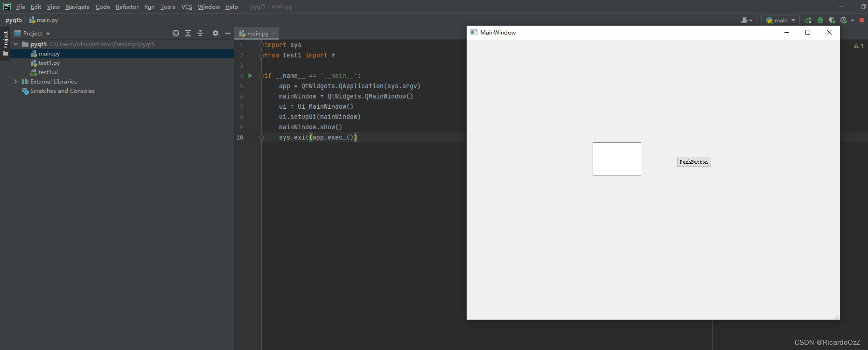Open the Refactor menu
Screen dimensions: 868x350
(x=127, y=7)
